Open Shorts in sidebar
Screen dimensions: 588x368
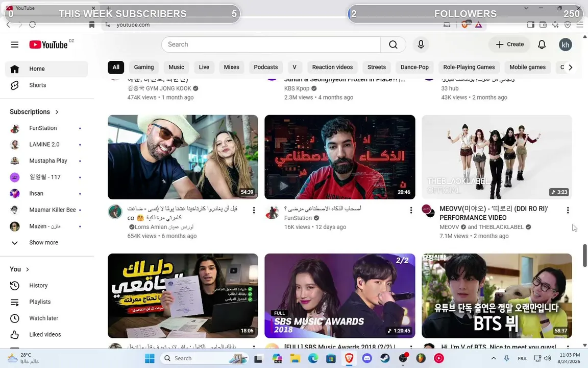pyautogui.click(x=46, y=85)
